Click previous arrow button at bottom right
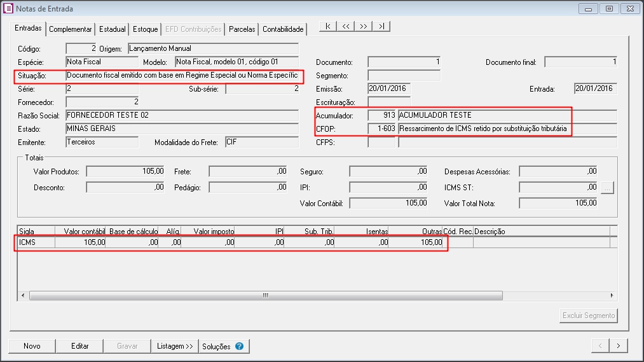644x362 pixels. [x=600, y=345]
